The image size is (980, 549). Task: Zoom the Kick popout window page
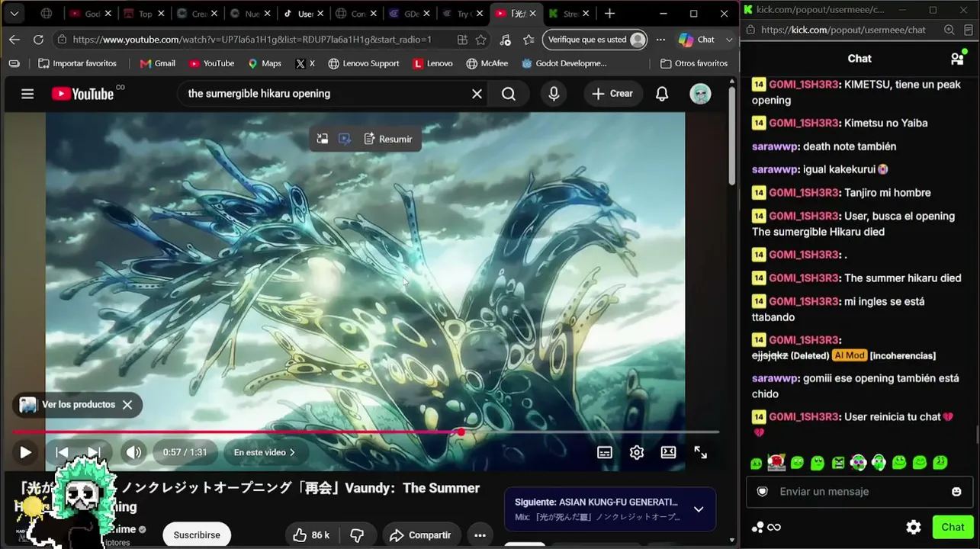click(949, 30)
